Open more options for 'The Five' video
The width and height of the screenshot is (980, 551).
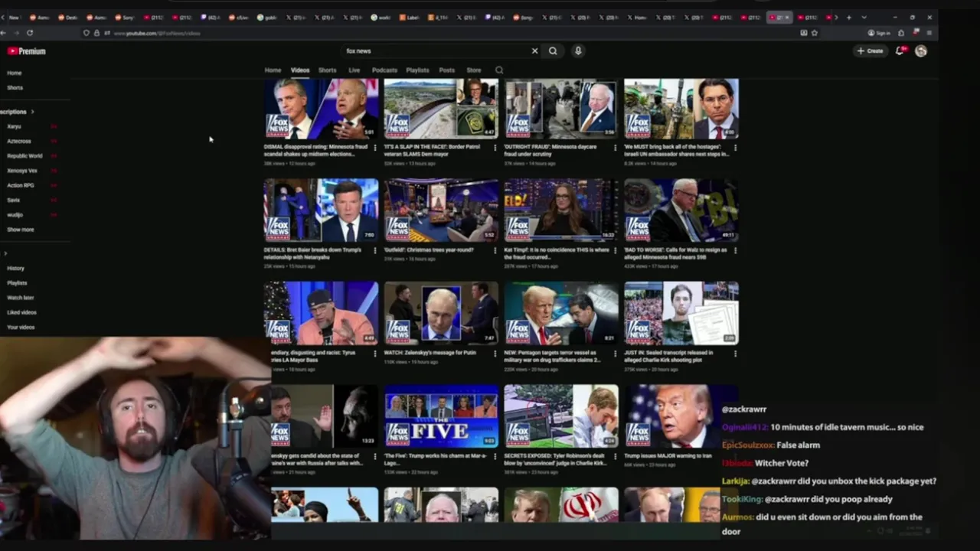[495, 457]
